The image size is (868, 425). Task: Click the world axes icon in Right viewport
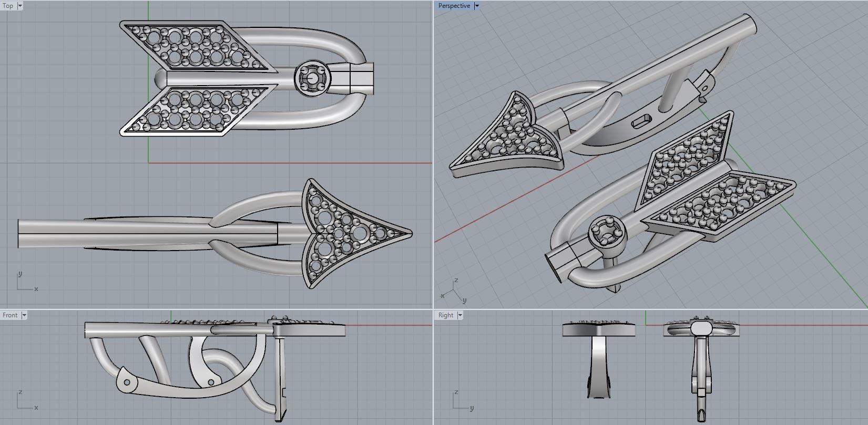click(x=462, y=400)
